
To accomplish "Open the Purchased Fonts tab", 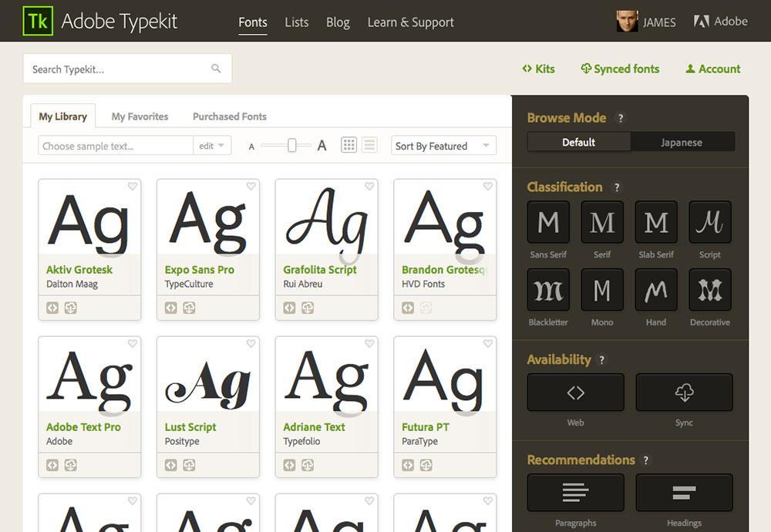I will click(229, 116).
